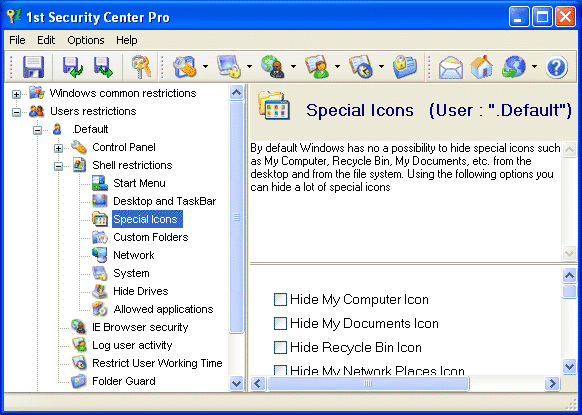Click tree panel scroll down arrow
This screenshot has height=415, width=582.
pos(236,383)
